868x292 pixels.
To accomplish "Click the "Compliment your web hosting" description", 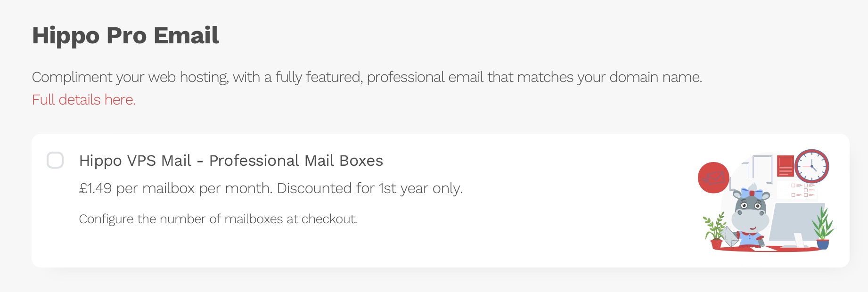I will pyautogui.click(x=367, y=77).
